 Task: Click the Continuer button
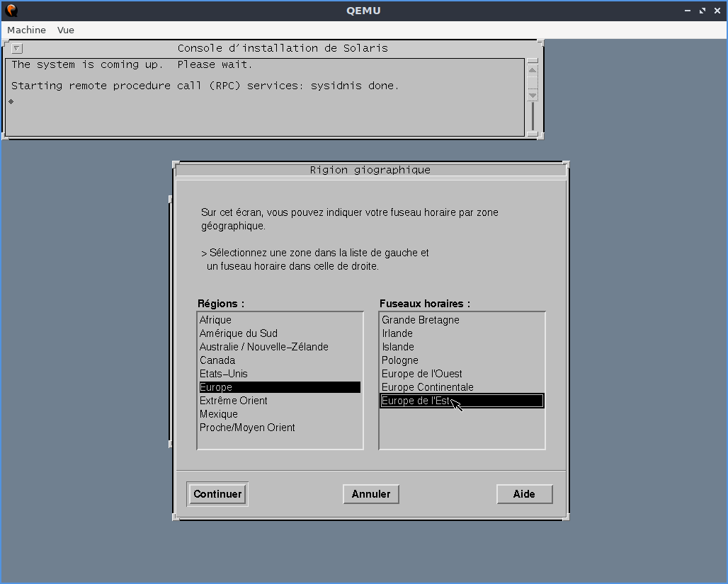click(217, 494)
